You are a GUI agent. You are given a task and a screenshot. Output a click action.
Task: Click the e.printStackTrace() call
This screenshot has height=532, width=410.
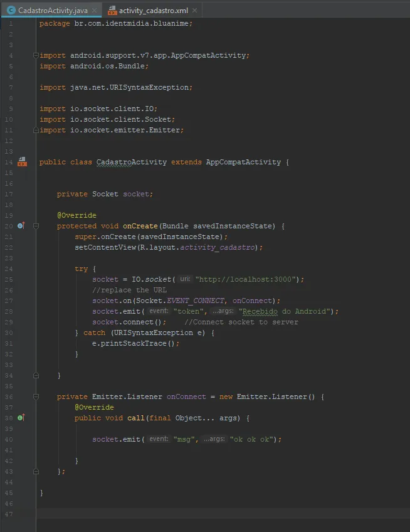(x=135, y=343)
